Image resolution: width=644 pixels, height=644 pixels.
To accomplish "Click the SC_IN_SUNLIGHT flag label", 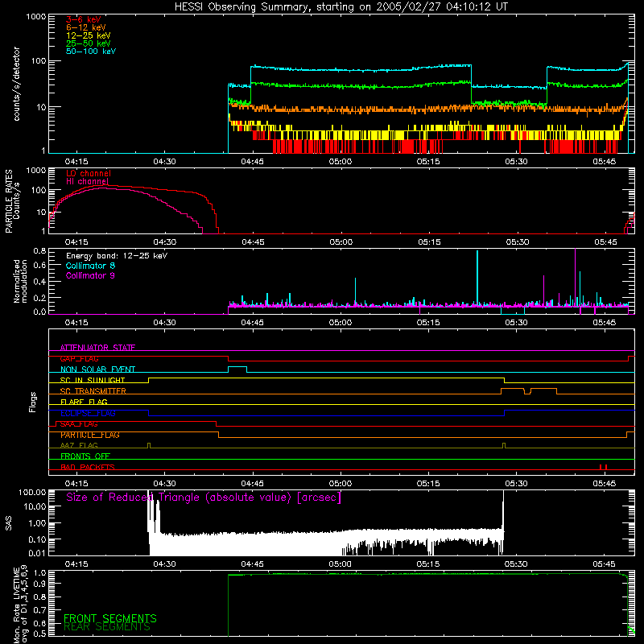I will [x=93, y=380].
